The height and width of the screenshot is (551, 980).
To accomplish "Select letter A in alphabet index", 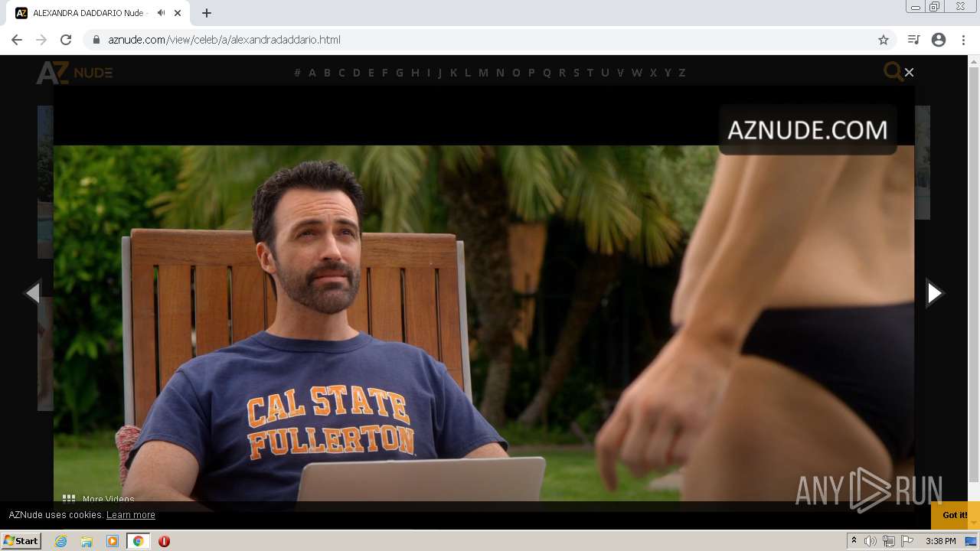I will pyautogui.click(x=312, y=73).
